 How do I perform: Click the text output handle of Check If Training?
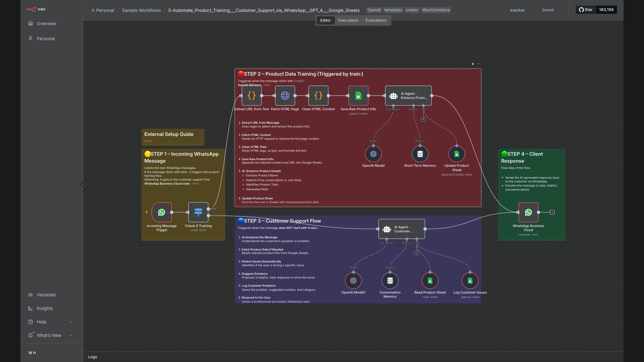pos(208,216)
